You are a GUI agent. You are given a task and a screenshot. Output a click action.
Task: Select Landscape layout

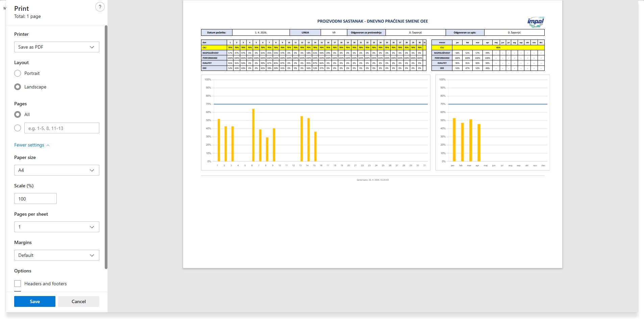point(18,87)
